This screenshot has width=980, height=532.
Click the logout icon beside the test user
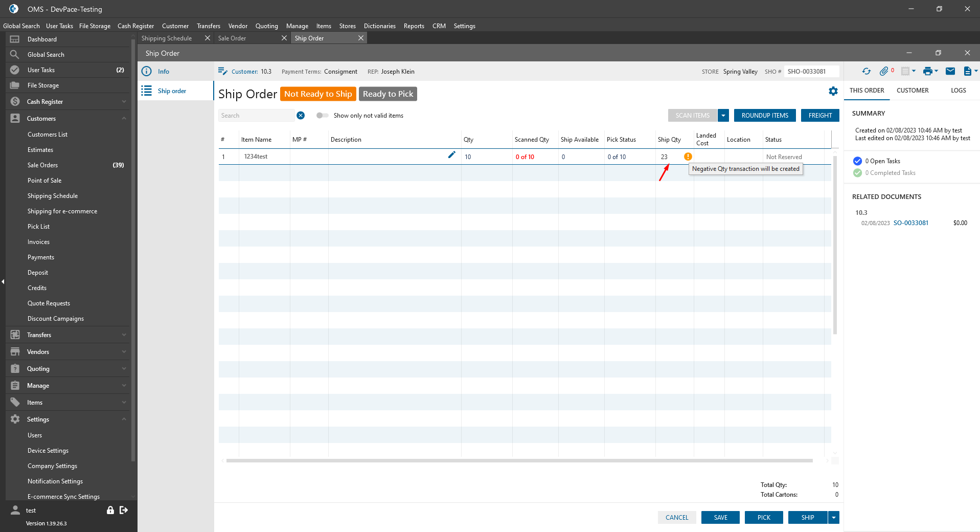(124, 510)
